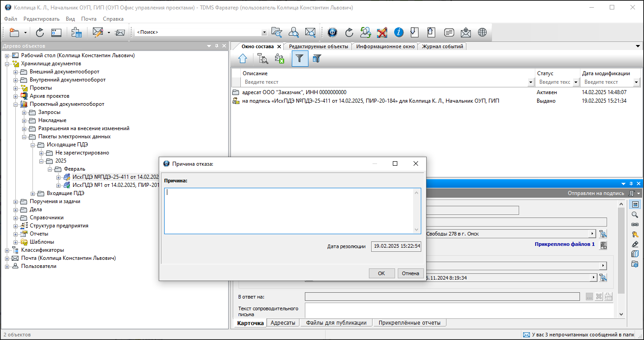This screenshot has height=340, width=644.
Task: Click the globe toolbar icon
Action: click(x=483, y=32)
